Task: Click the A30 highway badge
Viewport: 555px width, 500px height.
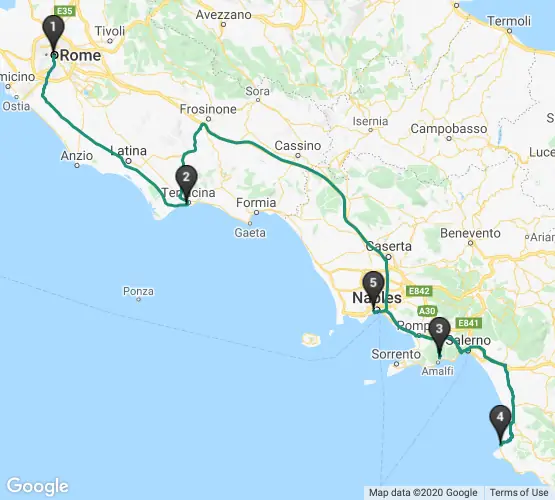Action: click(427, 311)
